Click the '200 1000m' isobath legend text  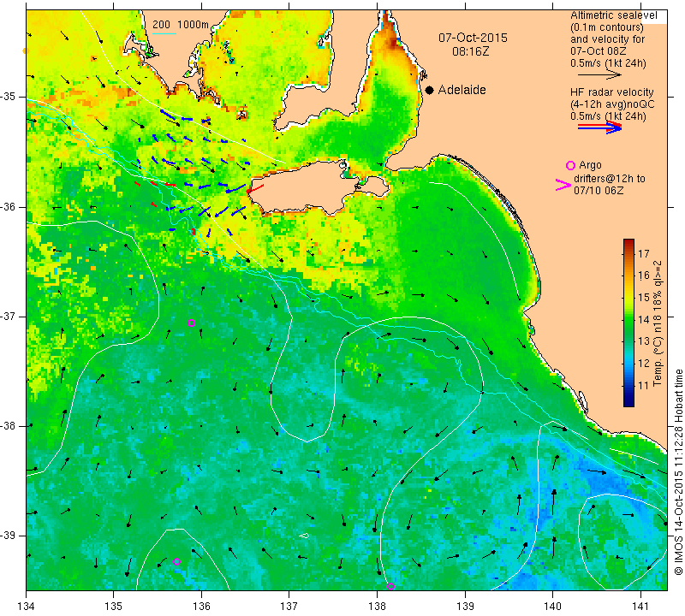click(181, 25)
